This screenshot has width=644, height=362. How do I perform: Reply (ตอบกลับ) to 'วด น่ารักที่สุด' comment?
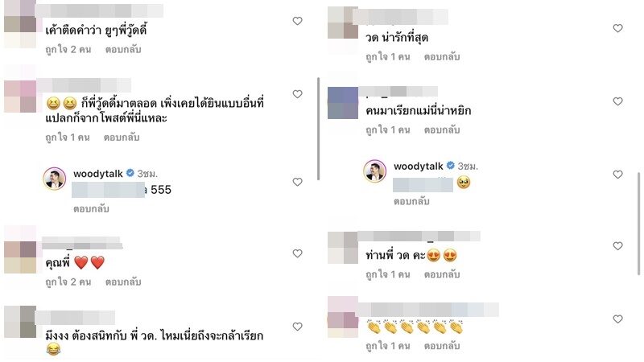441,56
